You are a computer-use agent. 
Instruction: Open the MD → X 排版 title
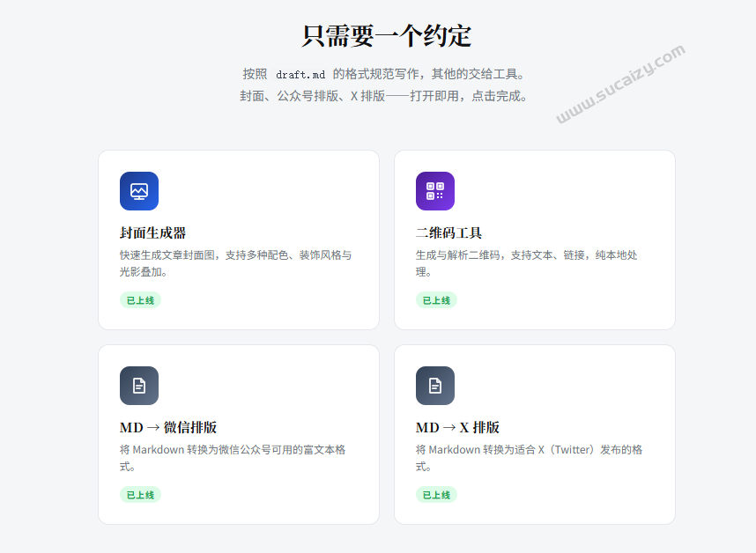point(457,428)
